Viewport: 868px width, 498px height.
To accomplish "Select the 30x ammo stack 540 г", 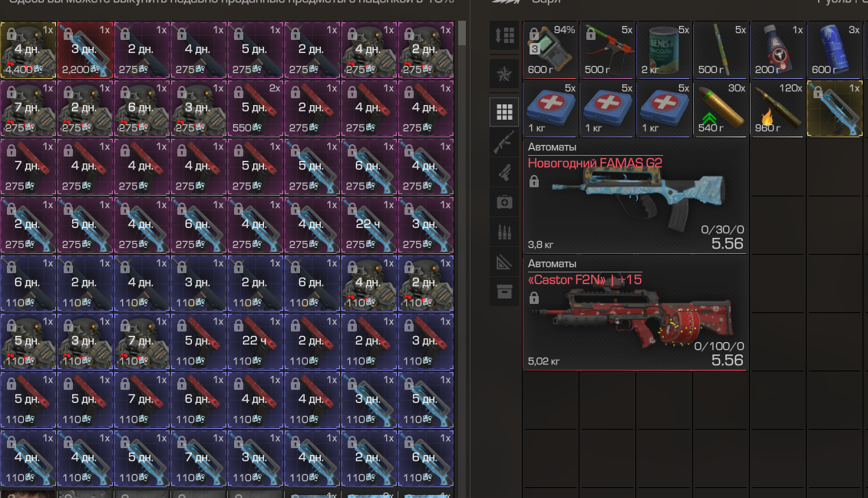I will click(x=721, y=108).
